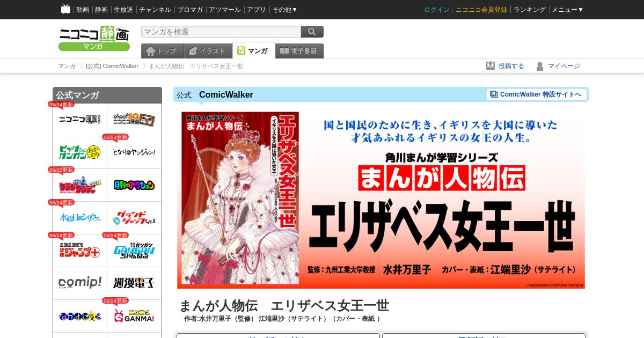The width and height of the screenshot is (644, 338).
Task: Switch to the トップ tab
Action: click(162, 51)
